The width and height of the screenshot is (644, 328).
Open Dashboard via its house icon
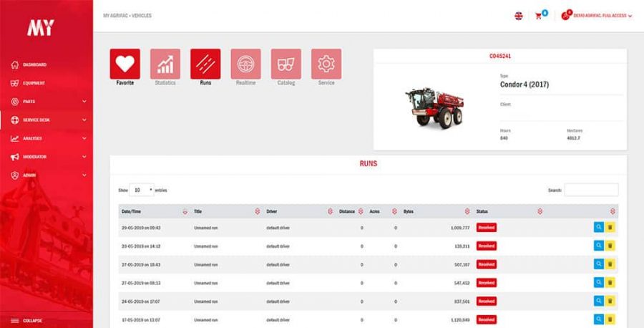click(15, 64)
